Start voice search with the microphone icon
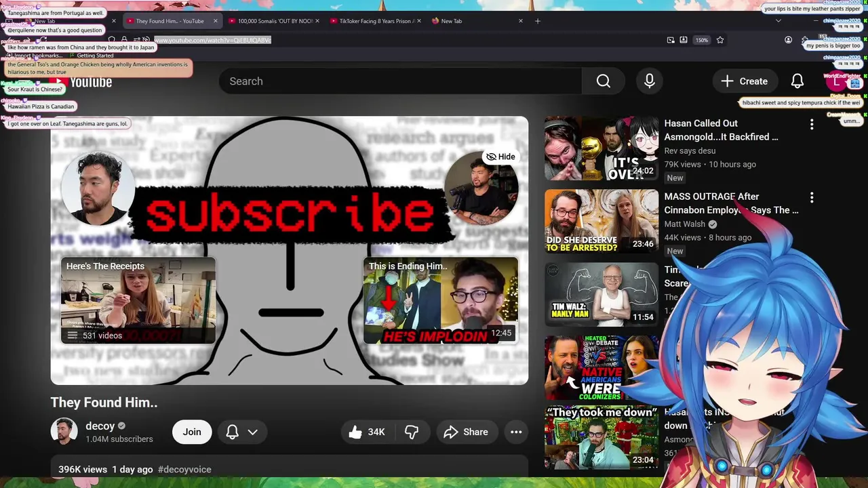868x488 pixels. click(649, 81)
